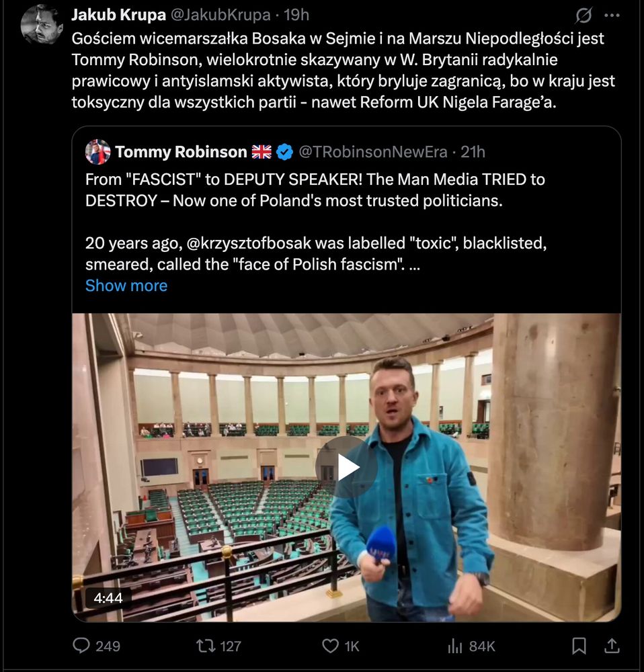Image resolution: width=644 pixels, height=672 pixels.
Task: View post analytics via the bar chart icon
Action: [455, 646]
